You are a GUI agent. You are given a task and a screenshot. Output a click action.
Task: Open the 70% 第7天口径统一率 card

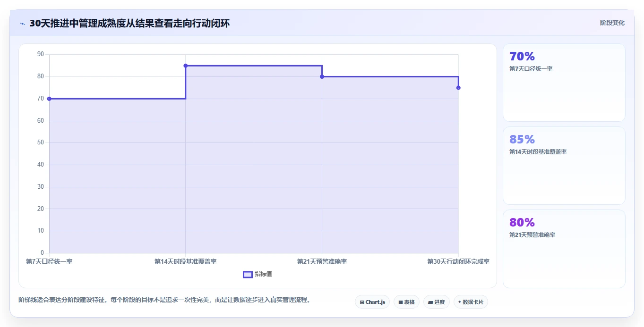[x=564, y=83]
